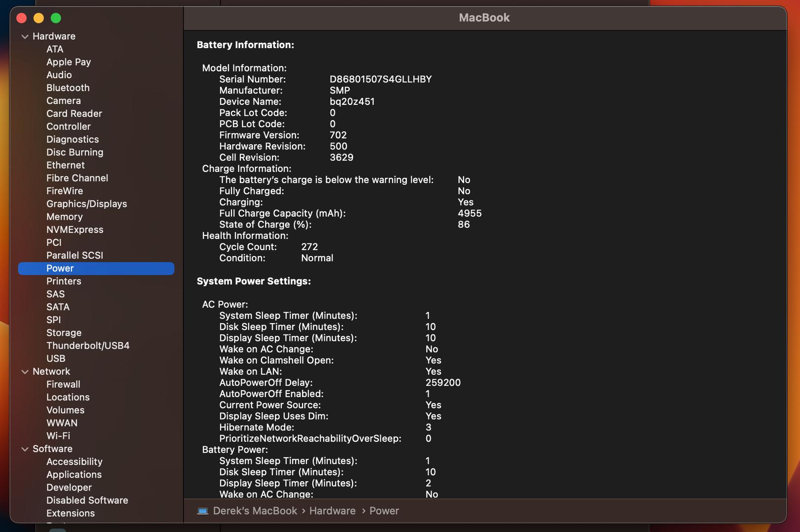Open Card Reader in the sidebar
The image size is (800, 532).
coord(74,113)
